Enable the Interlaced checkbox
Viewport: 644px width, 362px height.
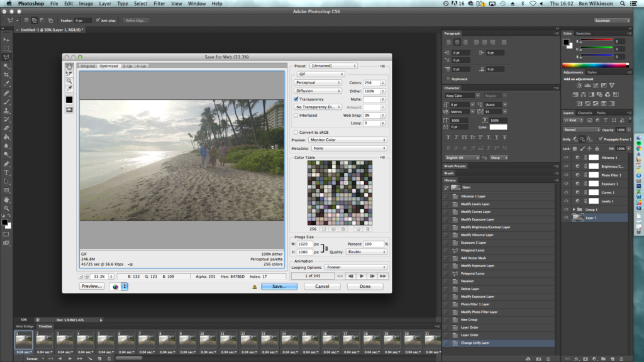tap(296, 116)
